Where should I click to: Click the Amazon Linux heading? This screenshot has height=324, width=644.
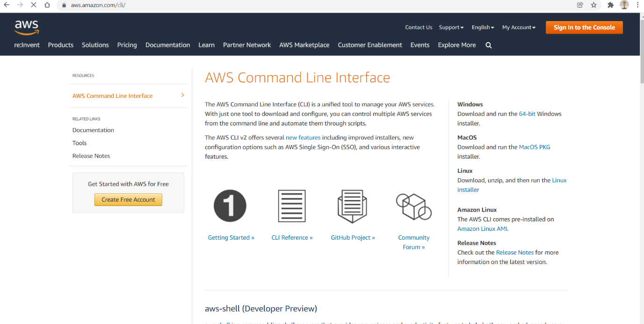(x=477, y=210)
